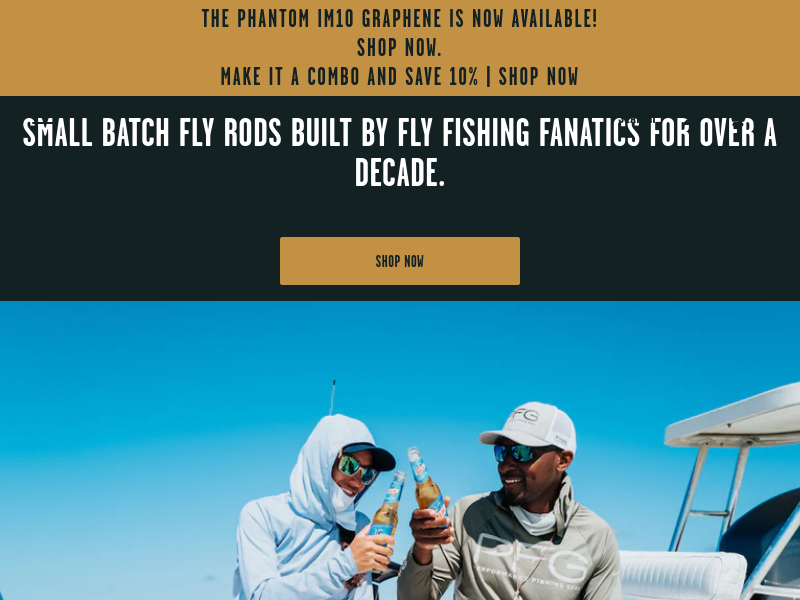Screen dimensions: 800x600
Task: Click the beer bottle held by hooded angler
Action: 388,504
